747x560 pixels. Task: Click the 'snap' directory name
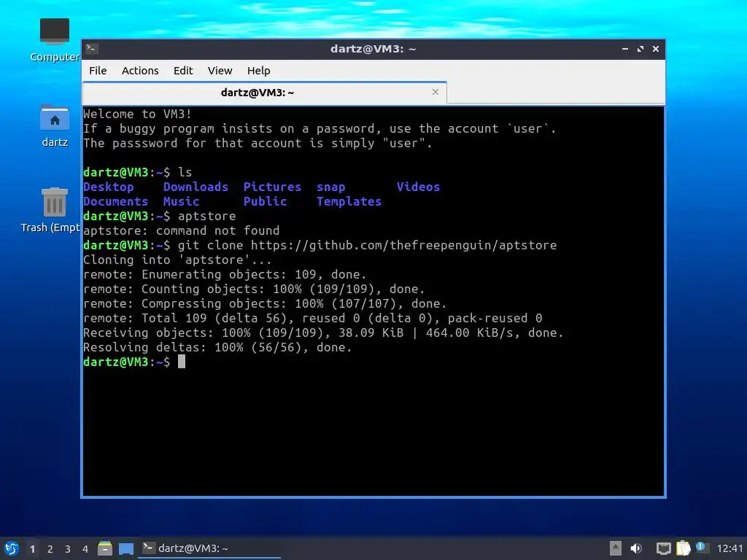331,187
